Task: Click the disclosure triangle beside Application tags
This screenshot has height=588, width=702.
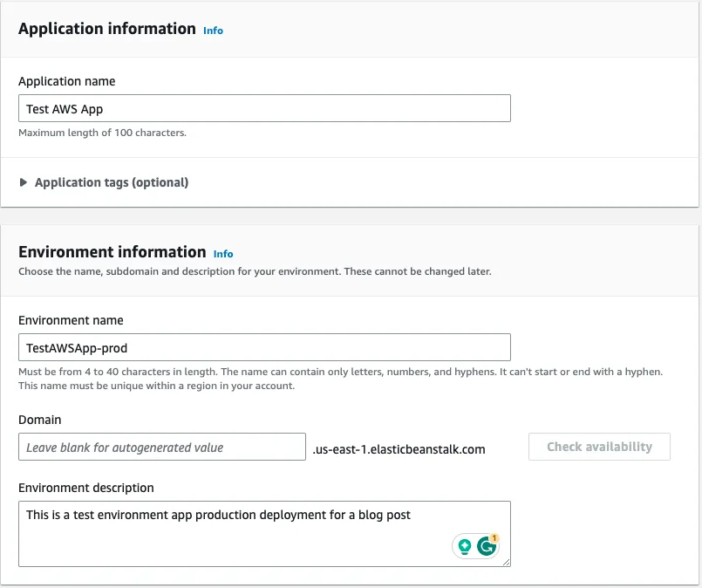Action: pos(24,182)
